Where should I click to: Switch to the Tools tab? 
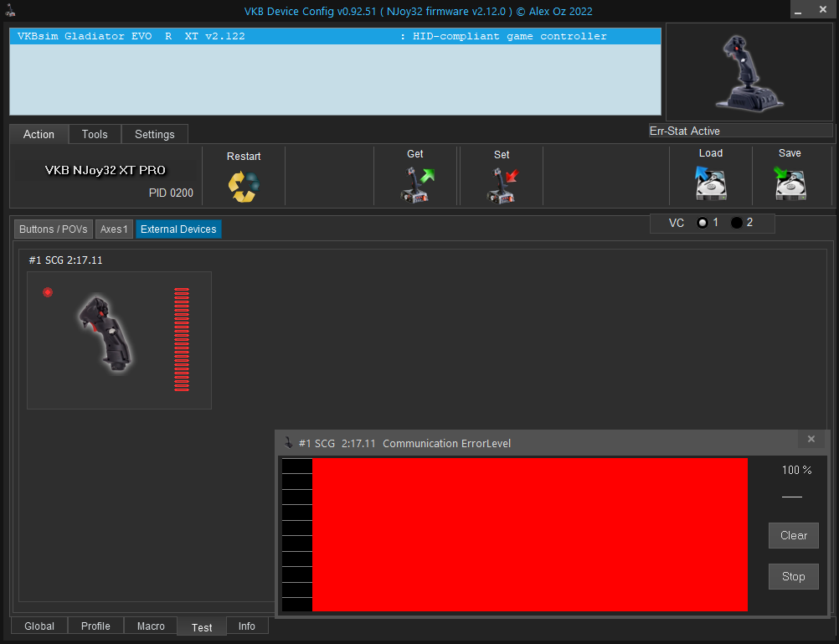point(95,134)
